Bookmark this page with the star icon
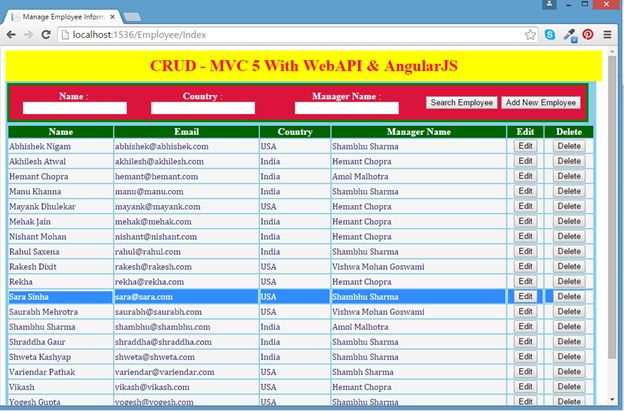 (x=530, y=35)
